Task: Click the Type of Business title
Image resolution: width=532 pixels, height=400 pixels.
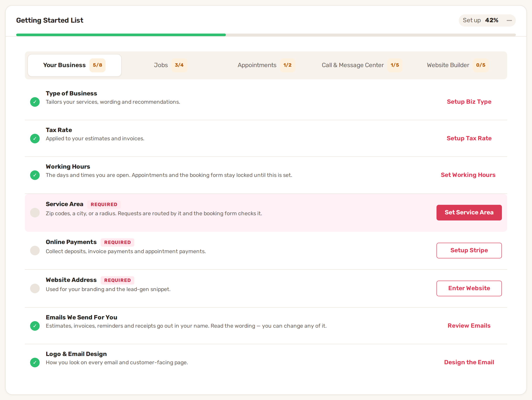Action: click(72, 93)
